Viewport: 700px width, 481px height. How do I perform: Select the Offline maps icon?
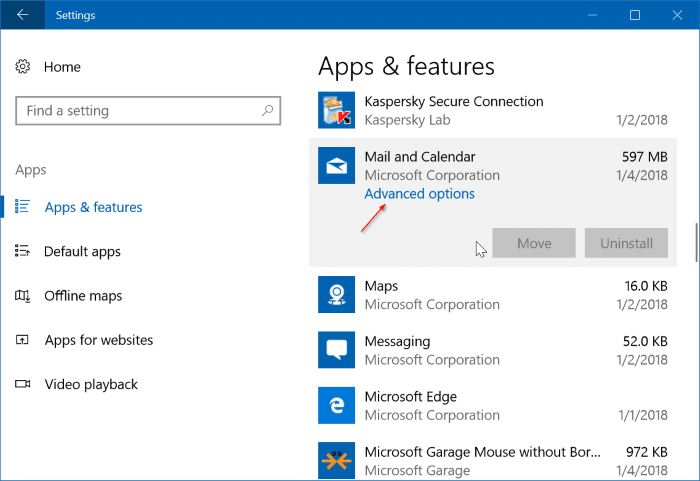point(22,295)
